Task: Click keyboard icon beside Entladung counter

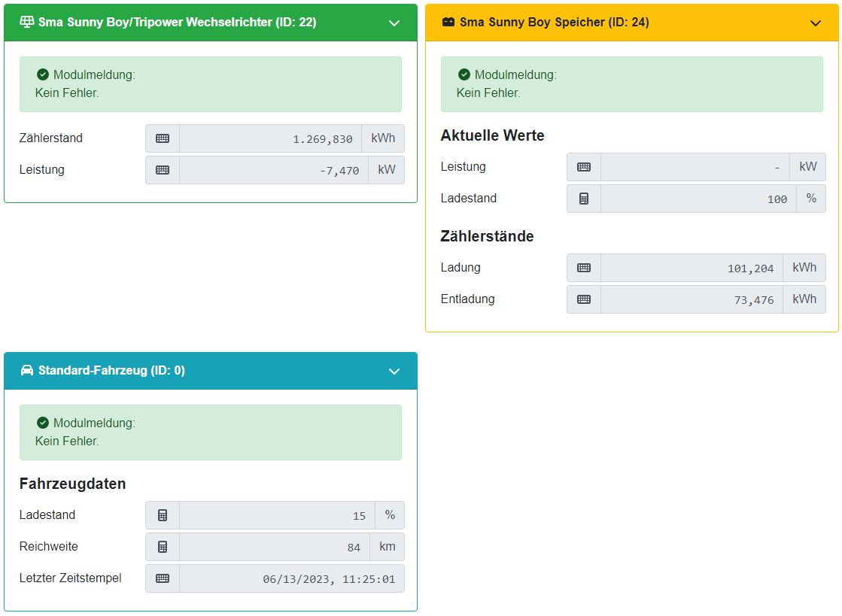Action: coord(584,299)
